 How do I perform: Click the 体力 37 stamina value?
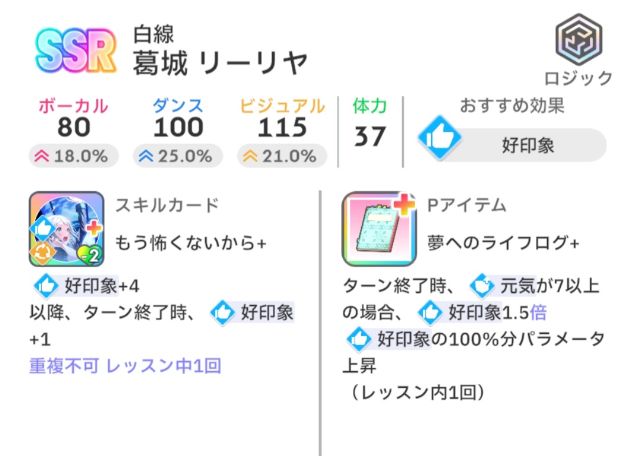coord(370,136)
